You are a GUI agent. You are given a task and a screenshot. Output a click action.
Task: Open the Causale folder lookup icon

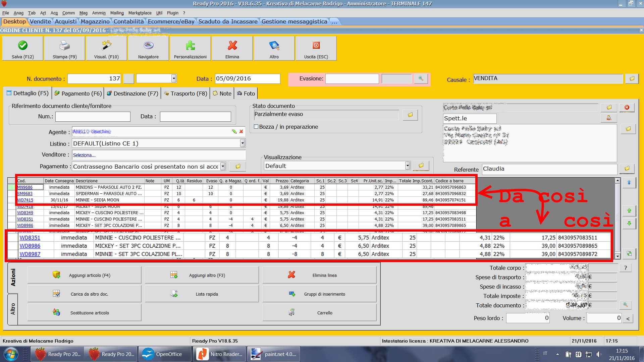coord(632,79)
